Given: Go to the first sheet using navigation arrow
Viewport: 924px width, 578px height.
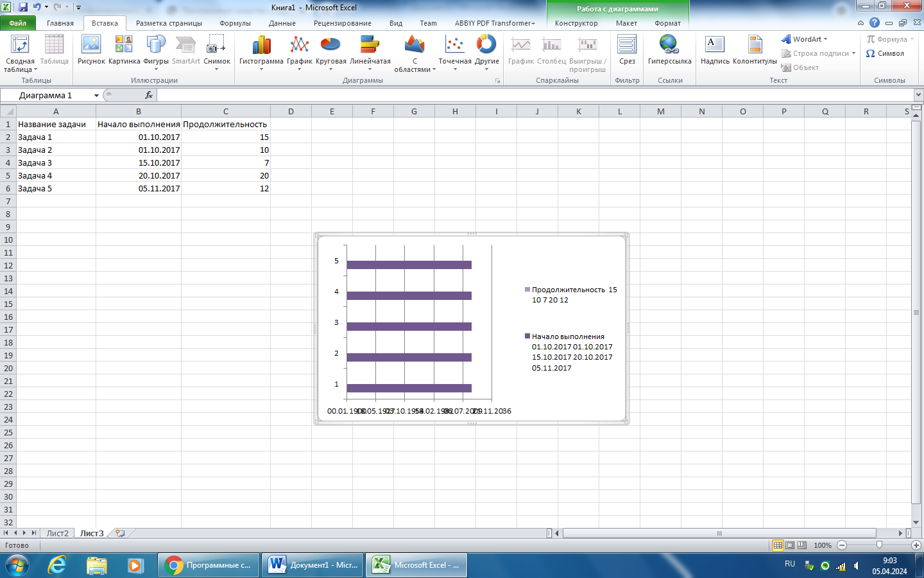Looking at the screenshot, I should pos(6,533).
